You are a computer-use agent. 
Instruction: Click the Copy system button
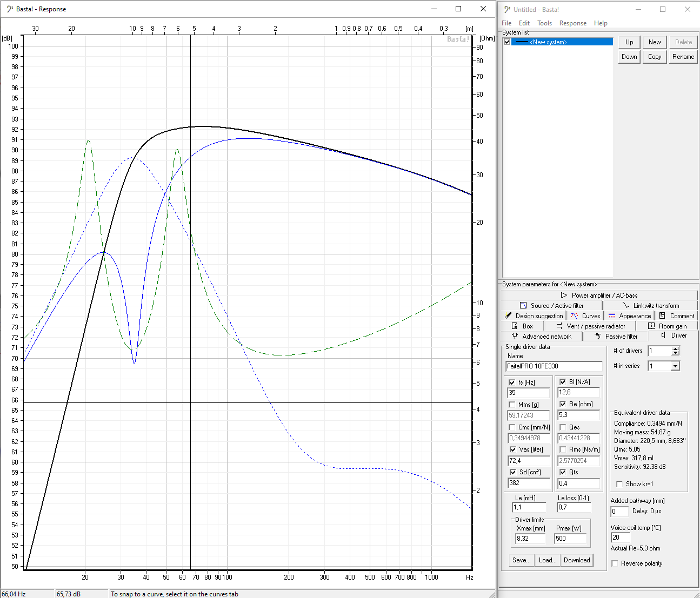pyautogui.click(x=655, y=57)
